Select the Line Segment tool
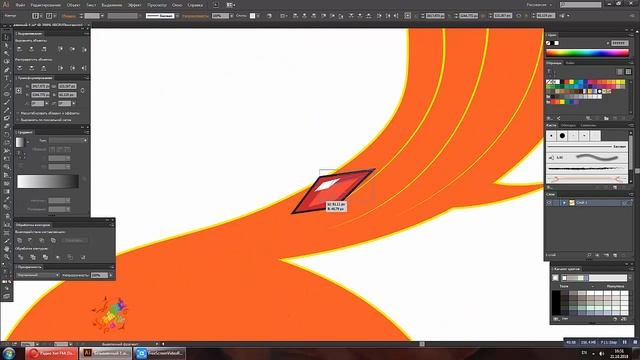This screenshot has width=640, height=360. pyautogui.click(x=7, y=86)
